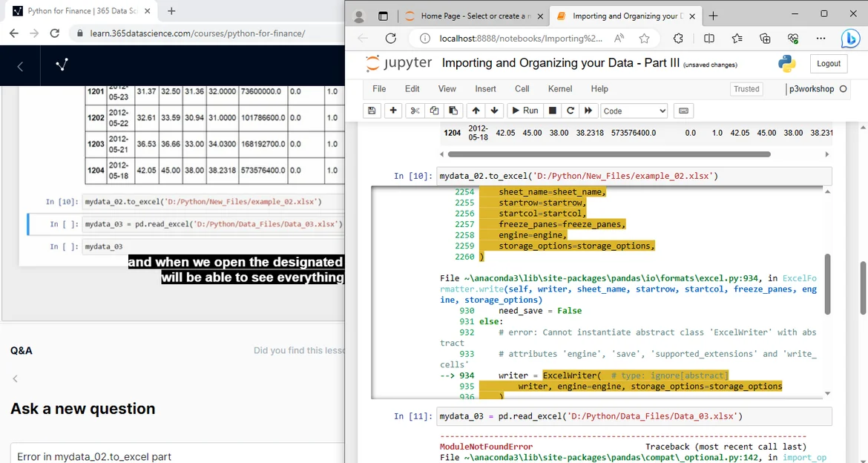Paste cells using the Jupyter toolbar icon
This screenshot has height=463, width=868.
[453, 111]
